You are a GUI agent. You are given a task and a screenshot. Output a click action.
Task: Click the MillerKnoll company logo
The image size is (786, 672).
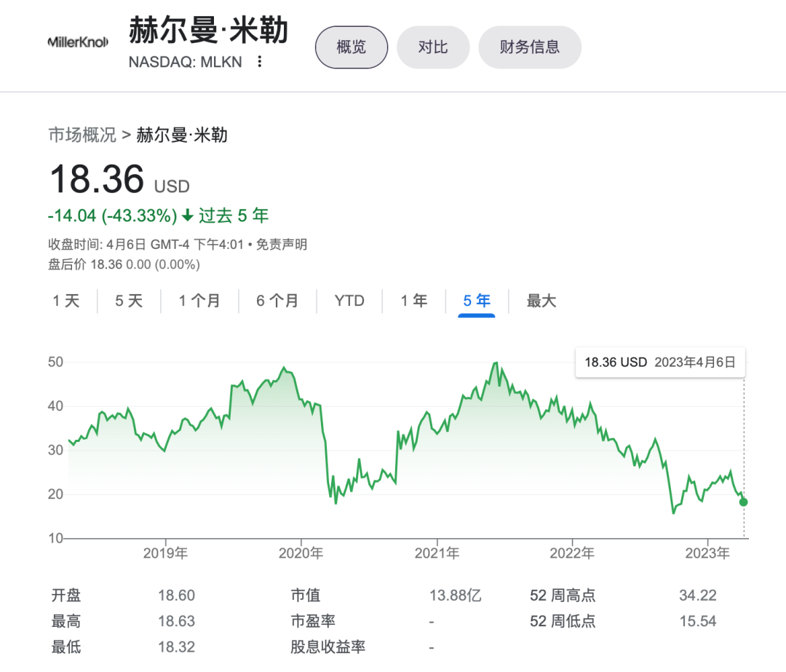point(78,42)
